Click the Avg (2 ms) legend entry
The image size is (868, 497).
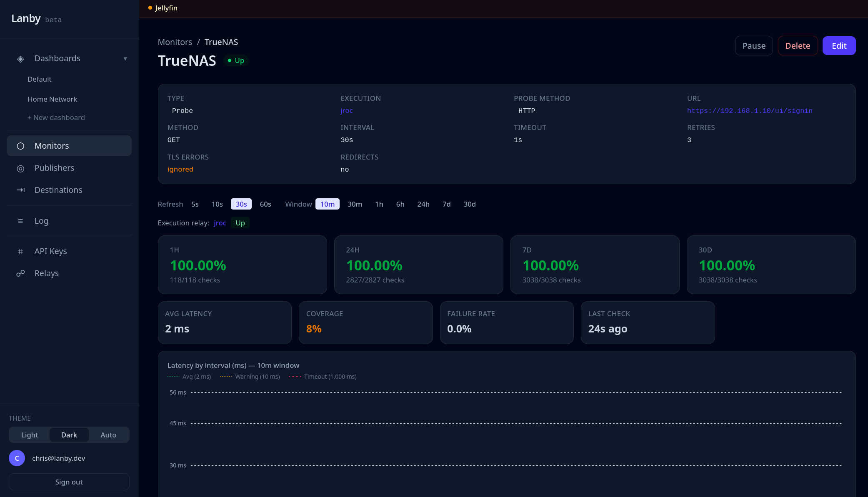189,377
